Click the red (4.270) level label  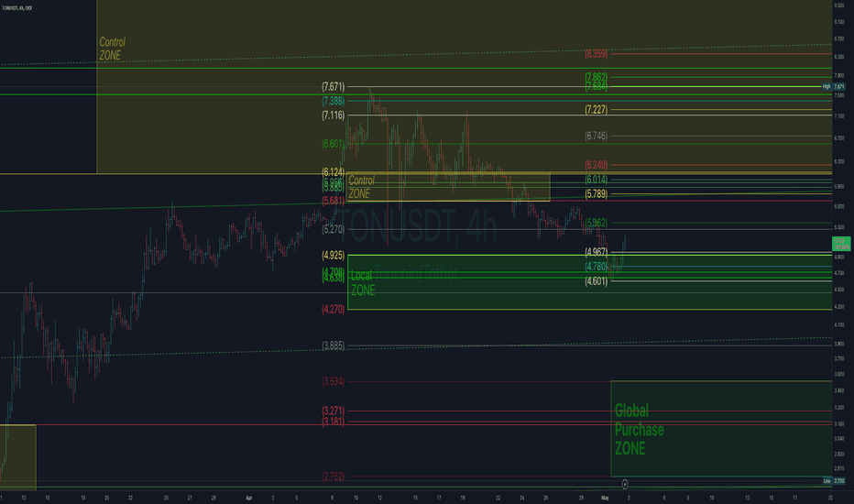[x=333, y=309]
